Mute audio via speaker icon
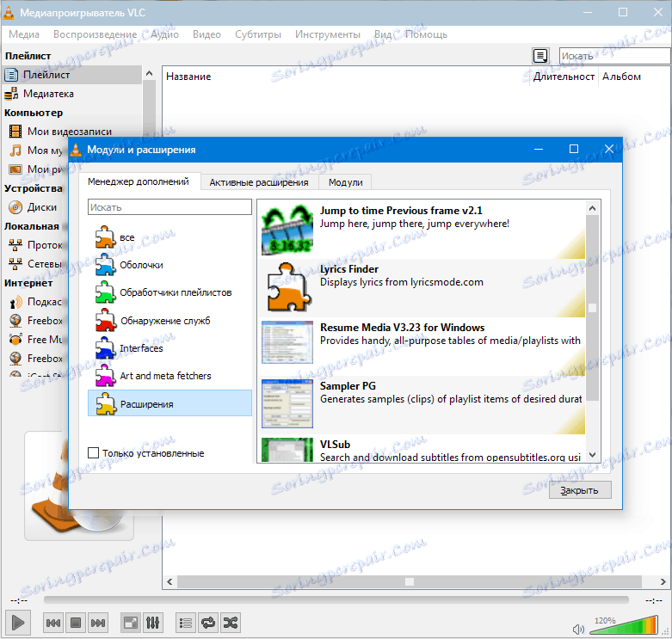The height and width of the screenshot is (639, 672). click(578, 629)
